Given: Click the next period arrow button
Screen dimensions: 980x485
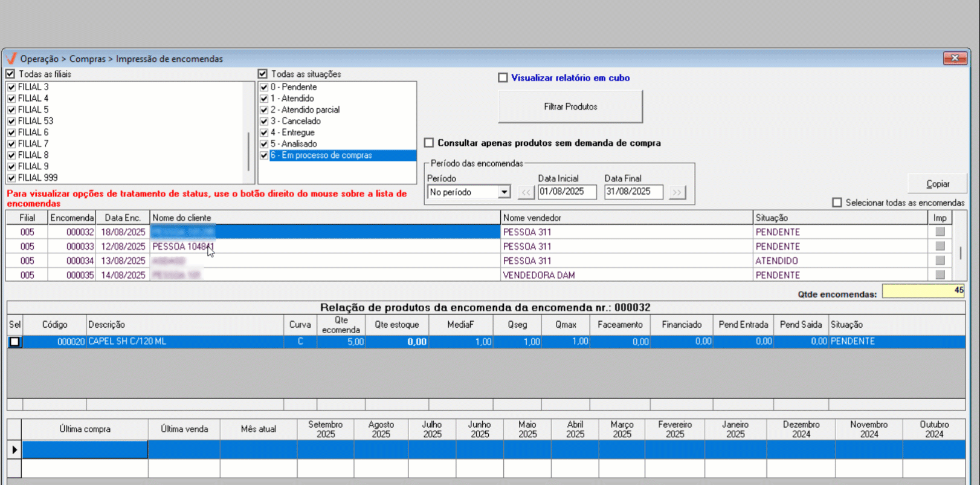Looking at the screenshot, I should coord(677,192).
